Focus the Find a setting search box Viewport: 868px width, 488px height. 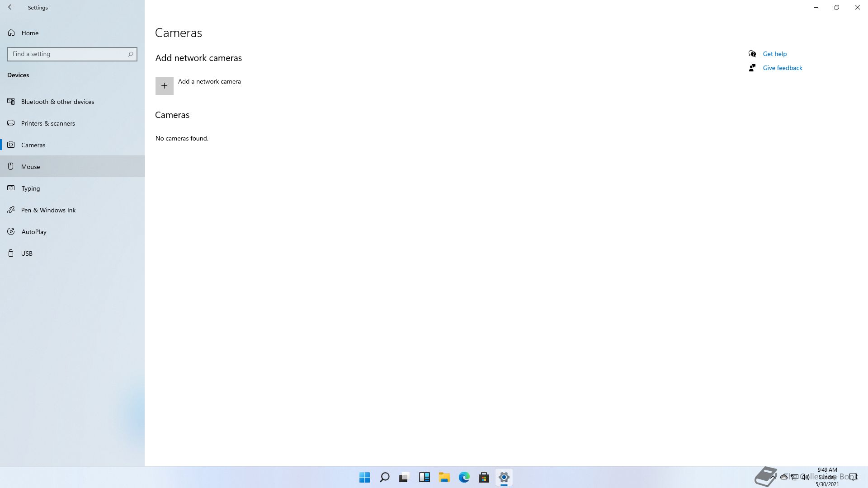pyautogui.click(x=68, y=54)
